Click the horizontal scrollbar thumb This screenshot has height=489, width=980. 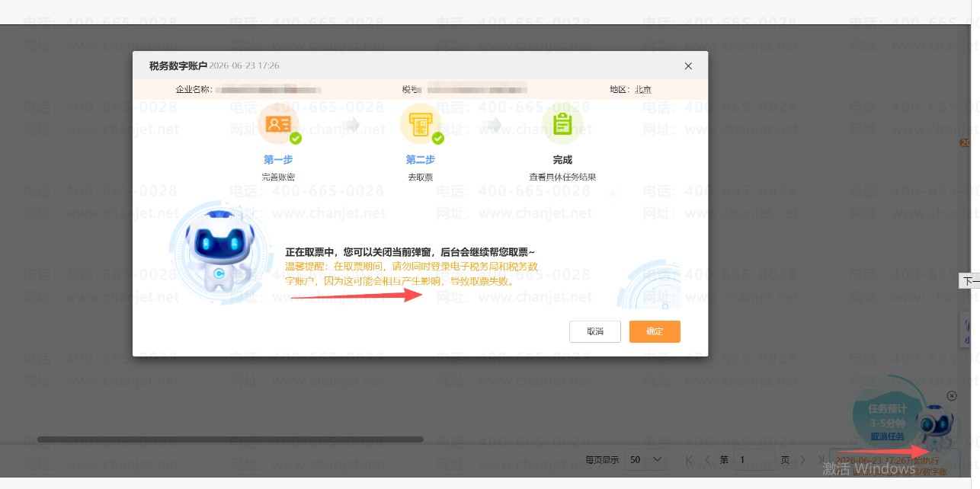230,439
